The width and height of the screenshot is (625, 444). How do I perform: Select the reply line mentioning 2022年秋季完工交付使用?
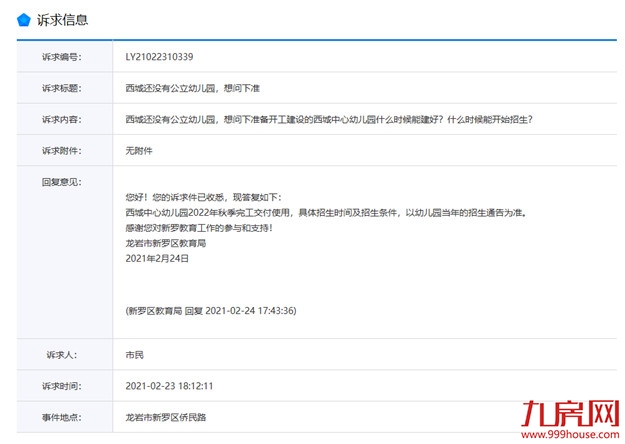pyautogui.click(x=326, y=213)
